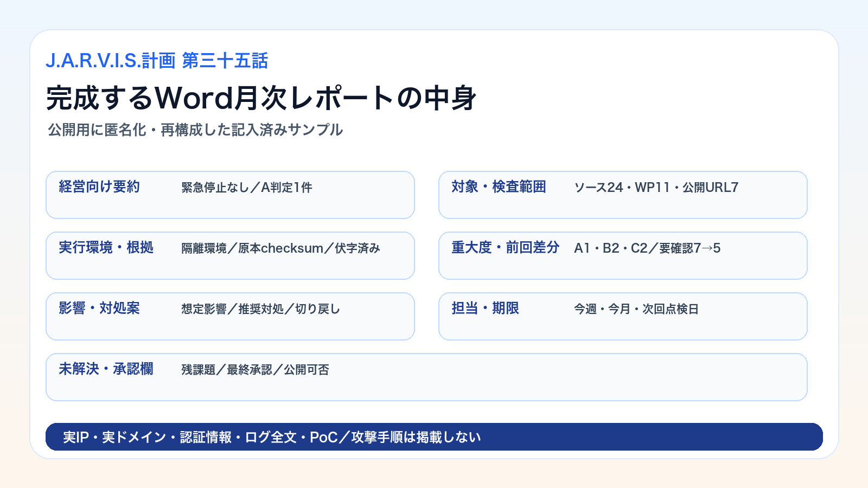Click the subtitle '公開用に匿名化・再構成した記入済みサンプル'
This screenshot has height=488, width=868.
point(195,130)
